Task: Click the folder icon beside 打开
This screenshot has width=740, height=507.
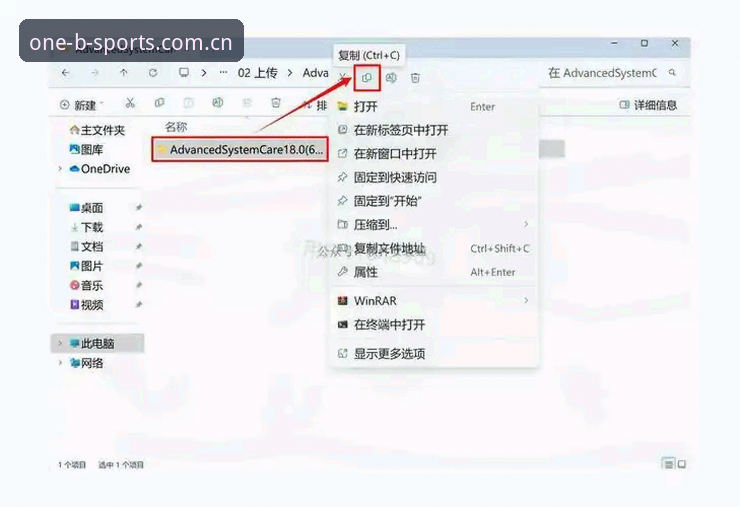Action: pos(343,106)
